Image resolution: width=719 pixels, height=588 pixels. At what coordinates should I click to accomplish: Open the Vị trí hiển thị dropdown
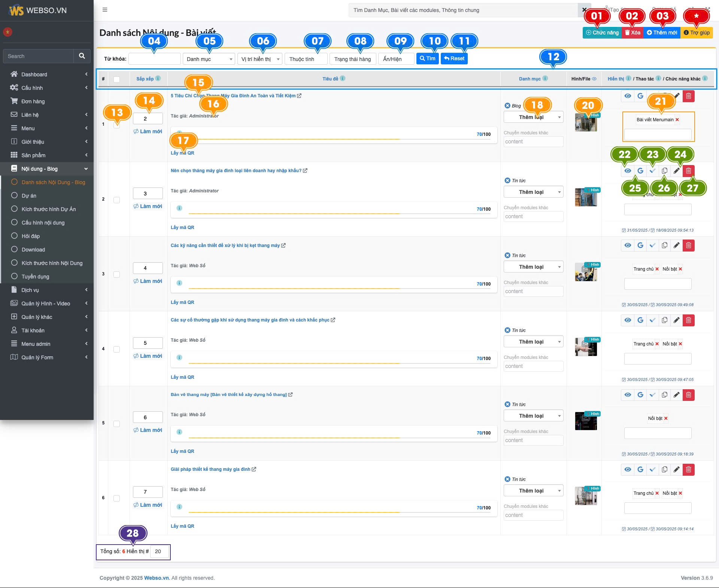[260, 59]
